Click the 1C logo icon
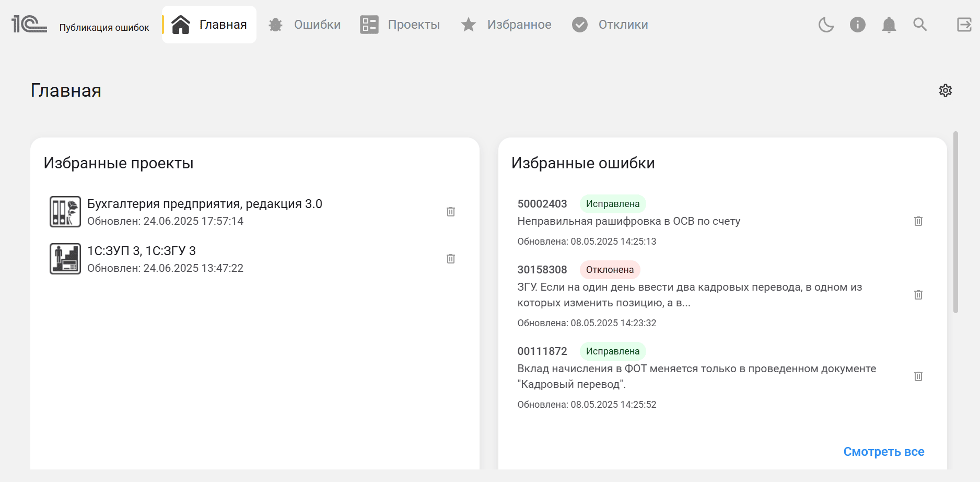This screenshot has width=980, height=482. pos(29,24)
